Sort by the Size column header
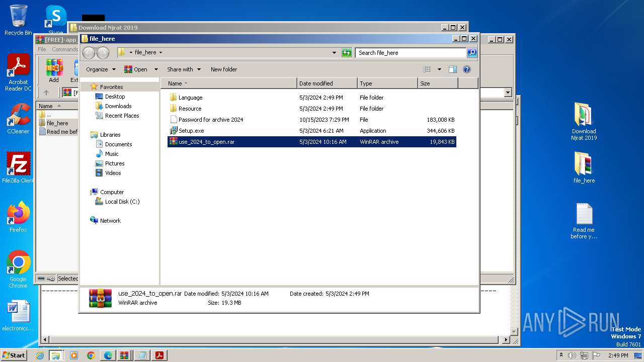The image size is (644, 362). point(438,83)
